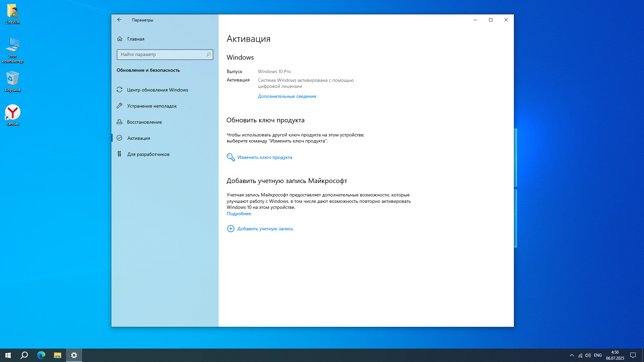
Task: Launch Yandex browser shortcut
Action: tap(13, 114)
